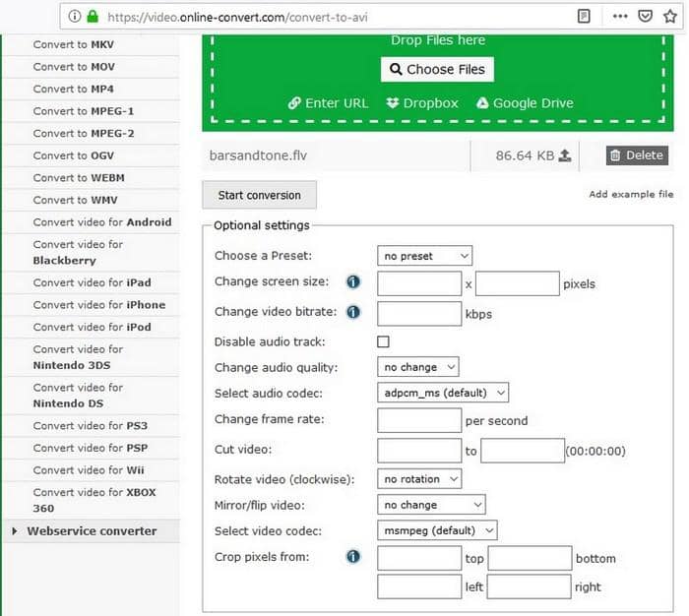Save page to Pocket icon
This screenshot has width=689, height=616.
click(x=645, y=17)
